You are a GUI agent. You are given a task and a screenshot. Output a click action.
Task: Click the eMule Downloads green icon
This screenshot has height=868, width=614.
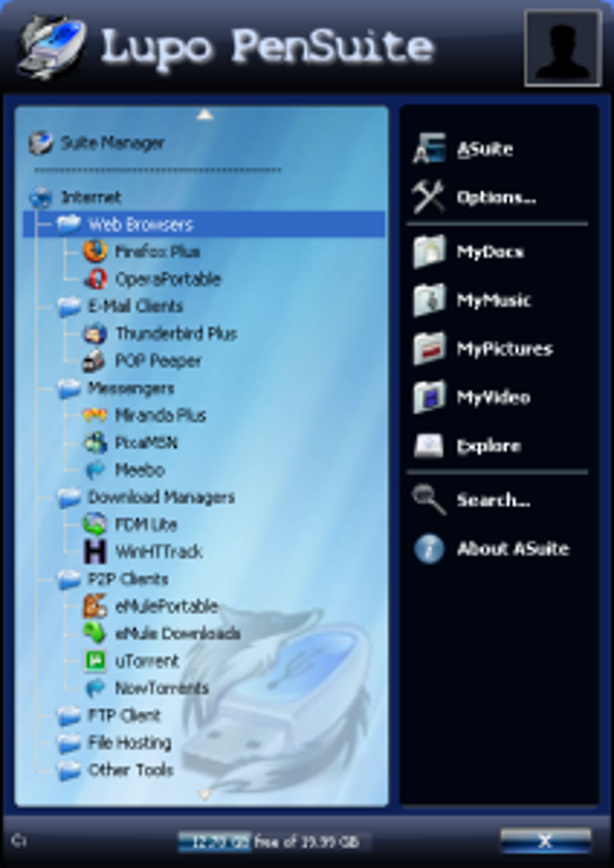pyautogui.click(x=95, y=633)
